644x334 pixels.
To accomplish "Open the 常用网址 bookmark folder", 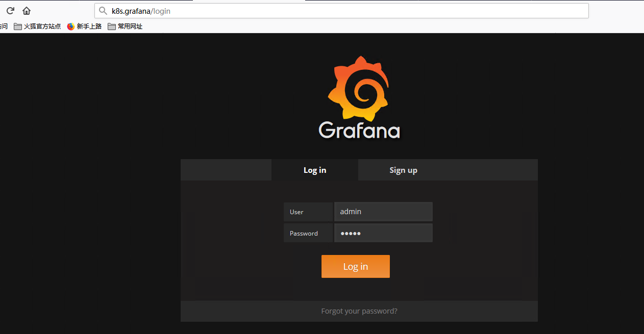I will pyautogui.click(x=125, y=27).
